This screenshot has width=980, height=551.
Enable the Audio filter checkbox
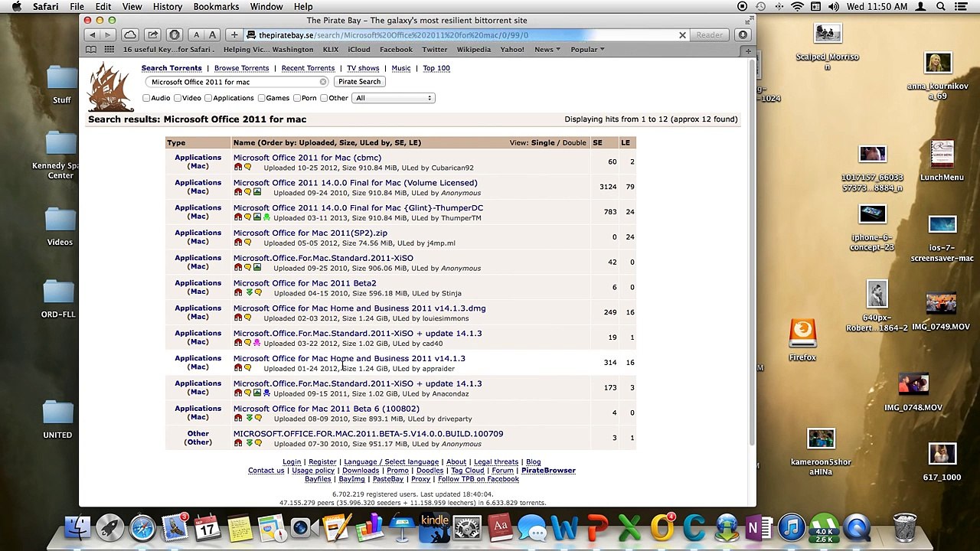(x=146, y=98)
